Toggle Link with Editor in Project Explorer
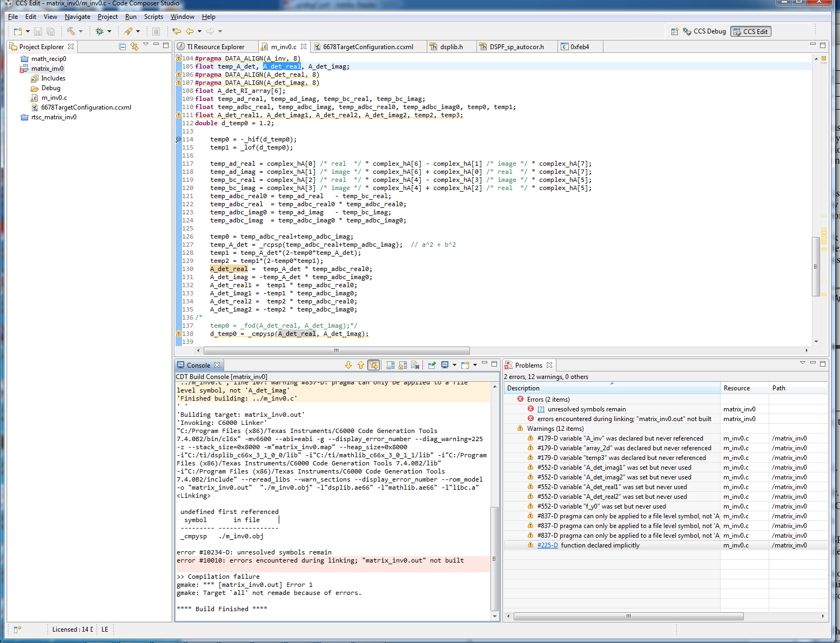This screenshot has width=840, height=643. pos(134,47)
